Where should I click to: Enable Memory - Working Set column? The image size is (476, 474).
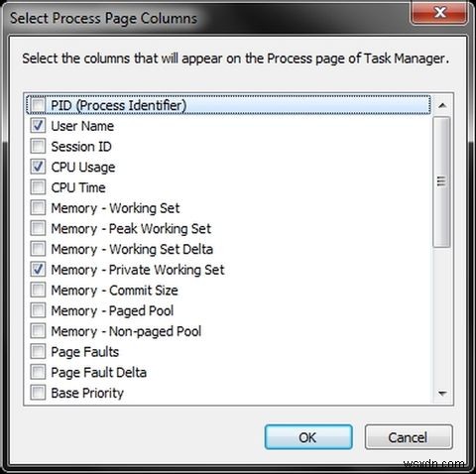coord(38,208)
